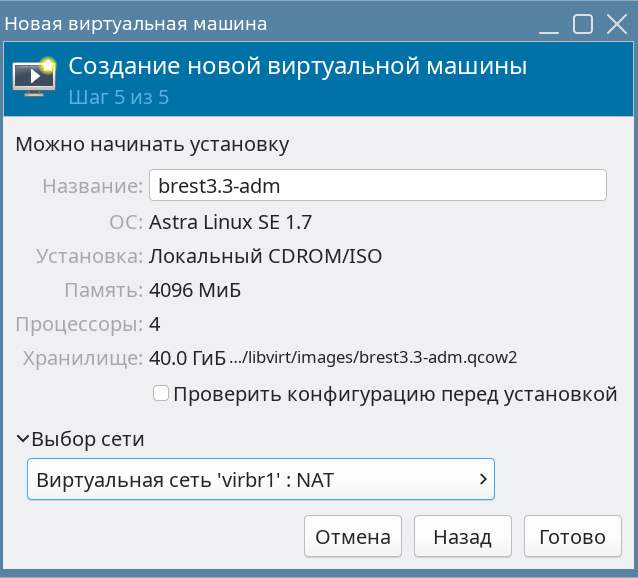The image size is (638, 578).
Task: Click the 40.0 ГиБ storage size value
Action: point(187,358)
